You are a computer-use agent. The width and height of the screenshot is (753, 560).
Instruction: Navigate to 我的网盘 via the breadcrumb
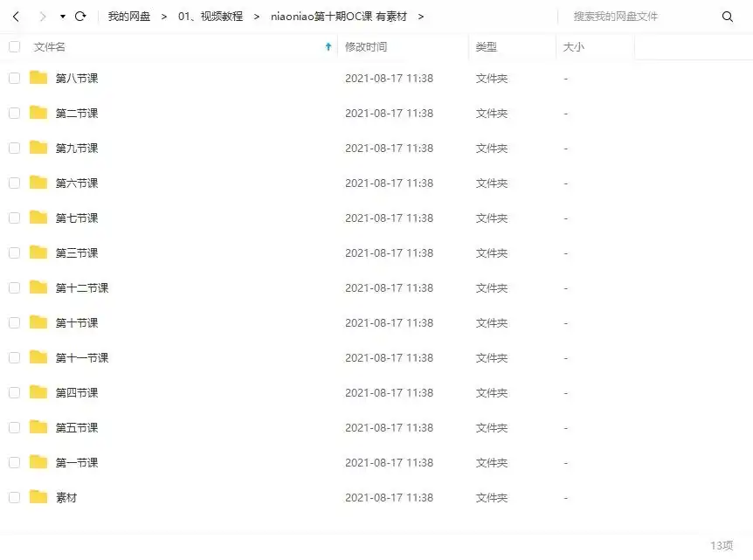point(129,16)
